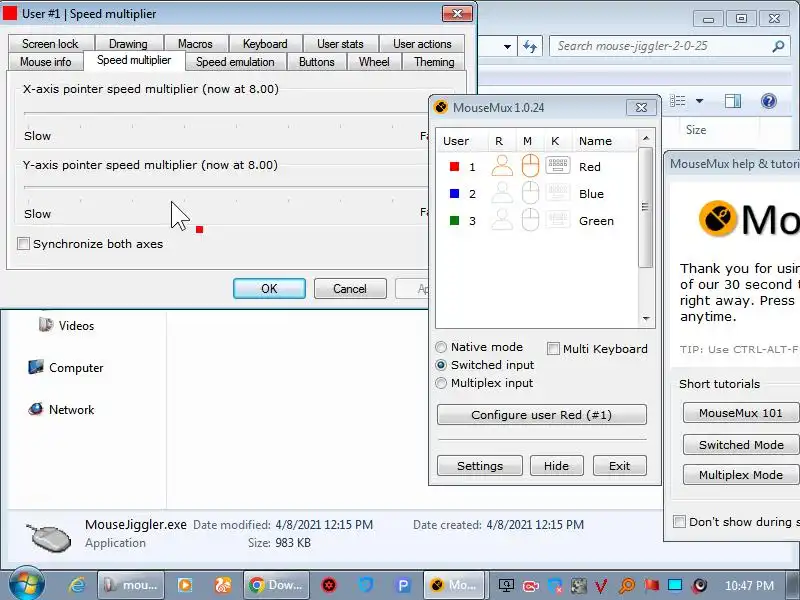Toggle the Multi Keyboard checkbox
Viewport: 800px width, 600px height.
coord(553,348)
